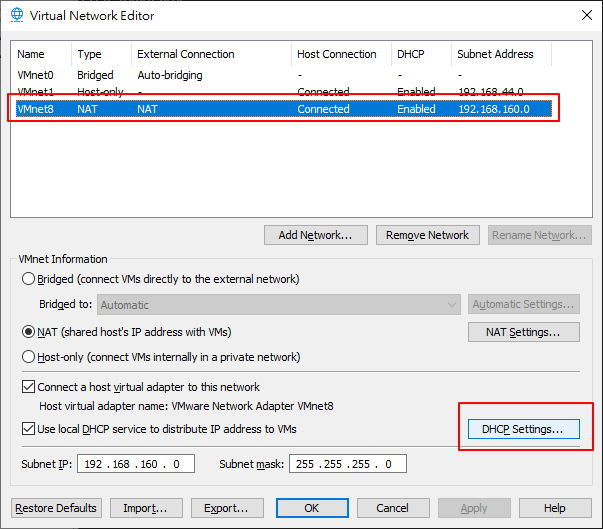Click the Subnet mask input field
The image size is (603, 529).
[348, 464]
